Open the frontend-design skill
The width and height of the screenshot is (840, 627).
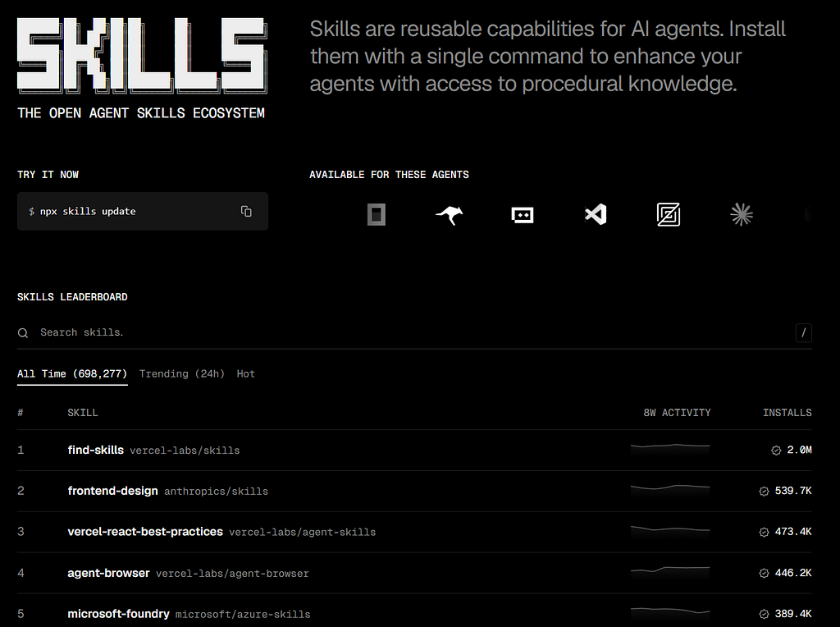[112, 490]
